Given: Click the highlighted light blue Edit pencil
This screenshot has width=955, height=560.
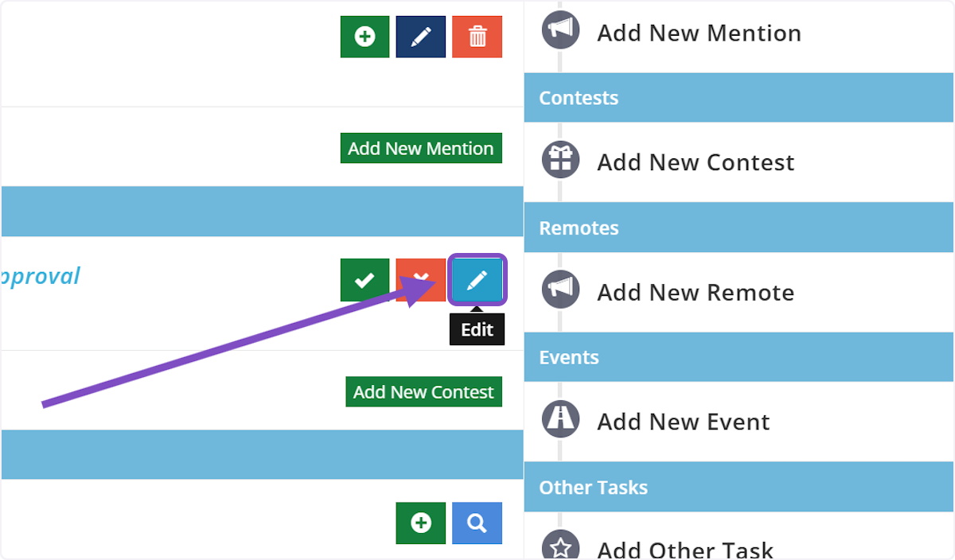Looking at the screenshot, I should click(x=477, y=280).
